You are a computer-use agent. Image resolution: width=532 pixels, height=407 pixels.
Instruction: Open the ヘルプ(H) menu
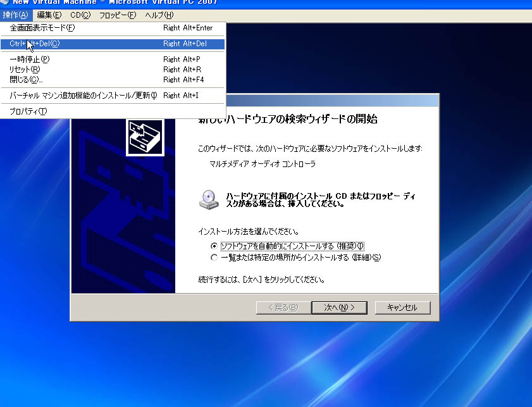(159, 15)
